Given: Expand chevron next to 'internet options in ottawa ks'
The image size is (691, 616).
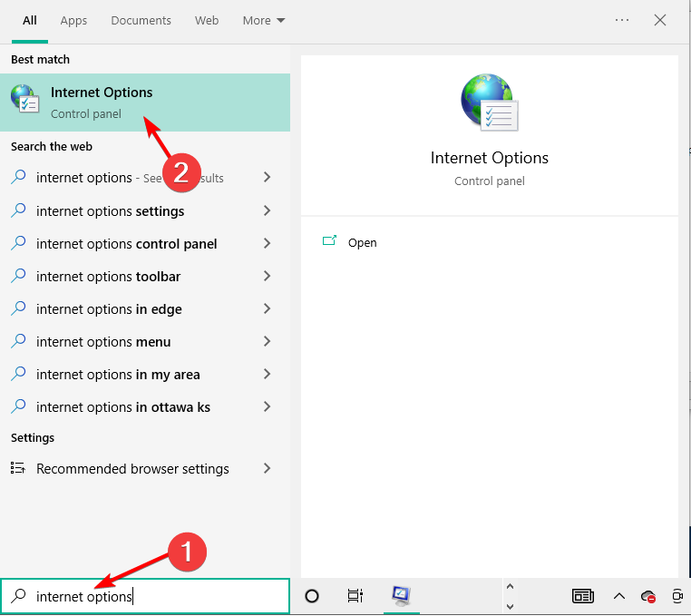Looking at the screenshot, I should (267, 406).
